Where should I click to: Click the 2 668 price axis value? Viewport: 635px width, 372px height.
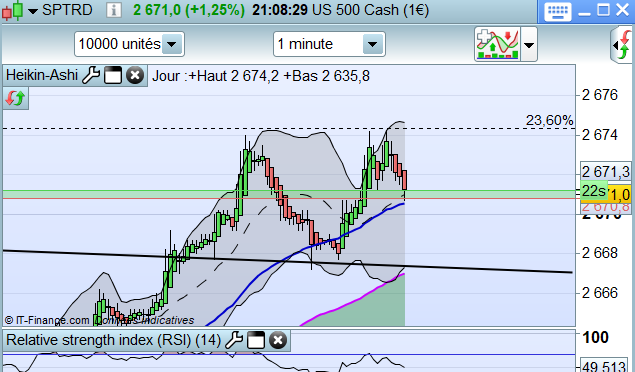pos(600,253)
